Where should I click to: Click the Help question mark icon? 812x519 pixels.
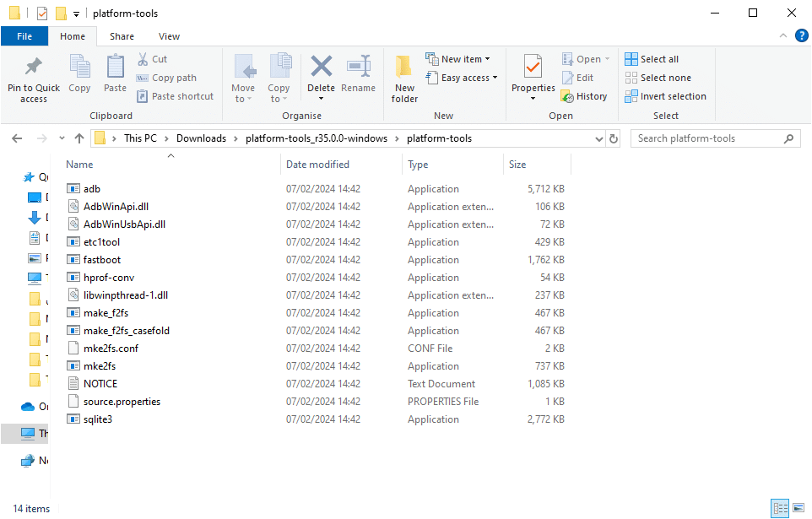(801, 35)
